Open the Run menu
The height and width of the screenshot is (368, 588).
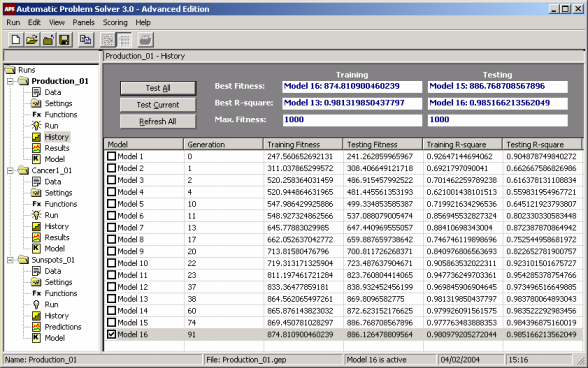point(13,23)
